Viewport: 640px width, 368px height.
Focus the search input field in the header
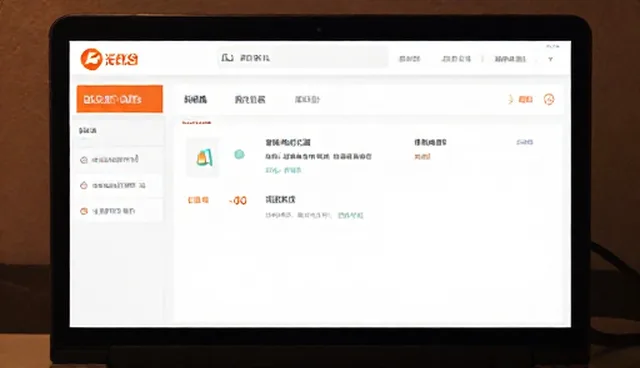[x=302, y=58]
